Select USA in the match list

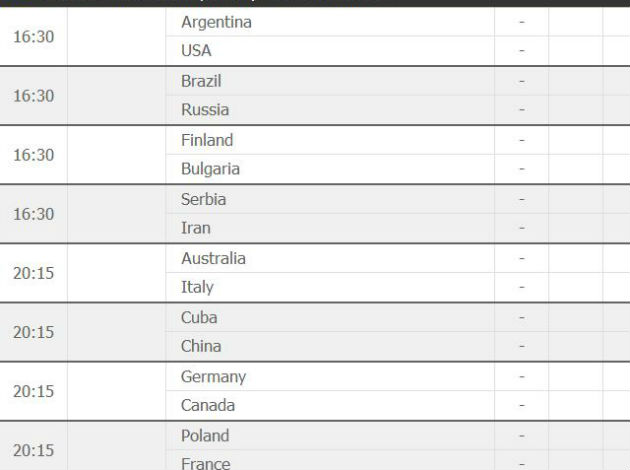click(x=196, y=51)
